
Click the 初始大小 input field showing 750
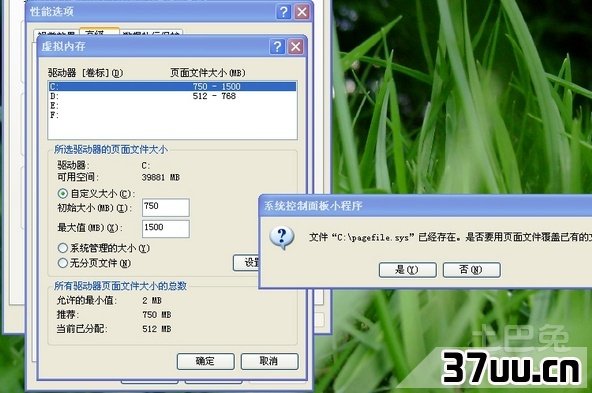(166, 207)
